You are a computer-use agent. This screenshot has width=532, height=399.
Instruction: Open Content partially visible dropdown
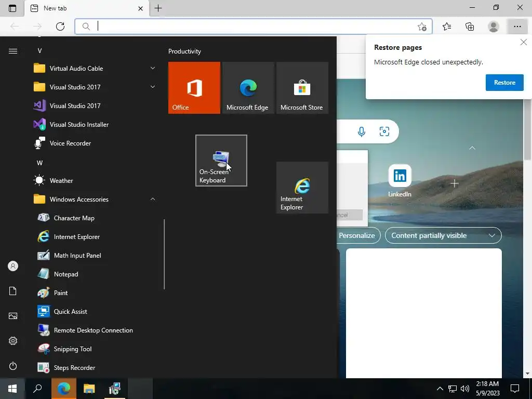click(443, 235)
